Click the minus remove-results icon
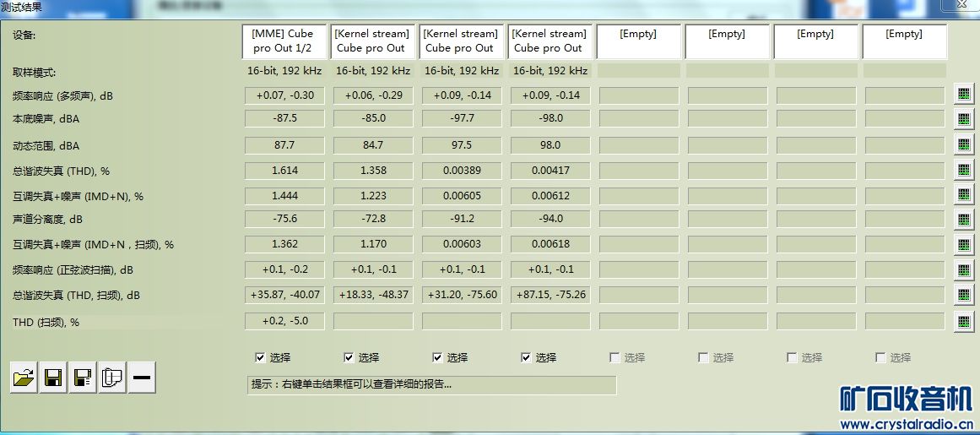 142,378
